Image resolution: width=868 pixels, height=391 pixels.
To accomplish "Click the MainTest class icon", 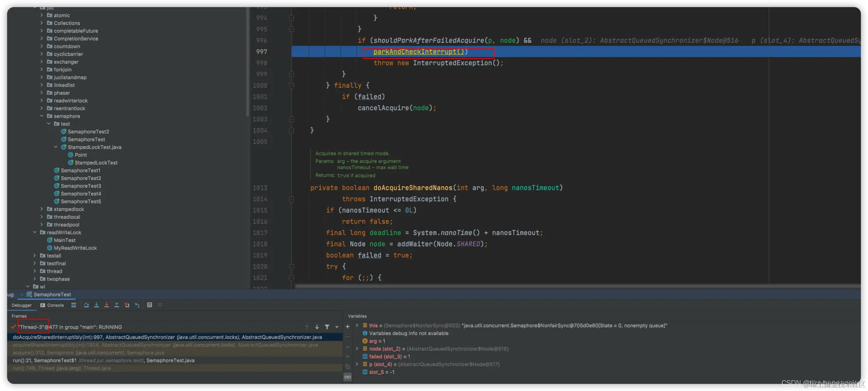I will [x=50, y=240].
